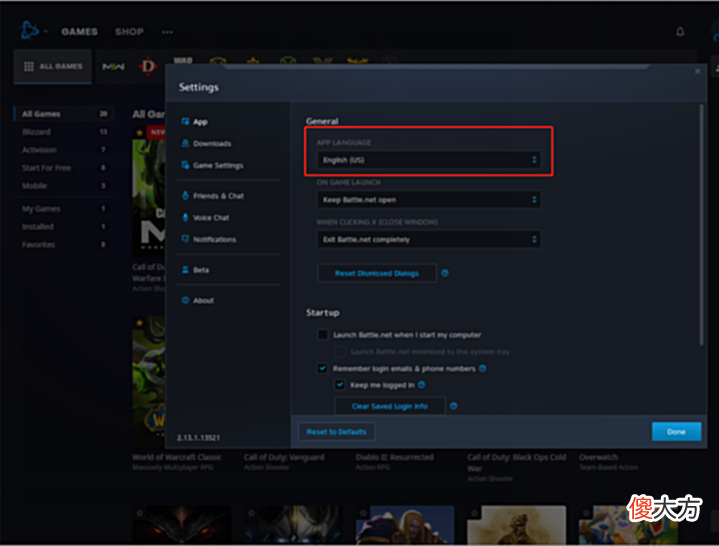Click info icon beside Remember login emails
Screen dimensions: 719x546
(482, 368)
